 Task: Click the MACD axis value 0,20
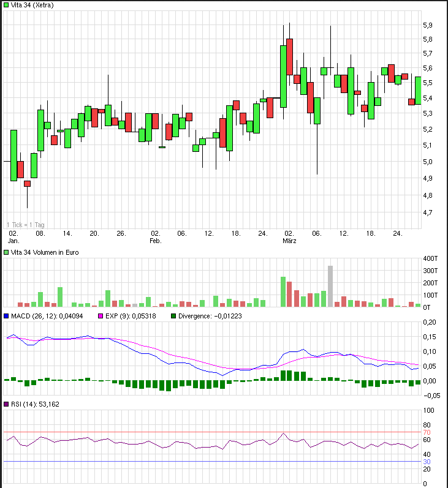430,322
